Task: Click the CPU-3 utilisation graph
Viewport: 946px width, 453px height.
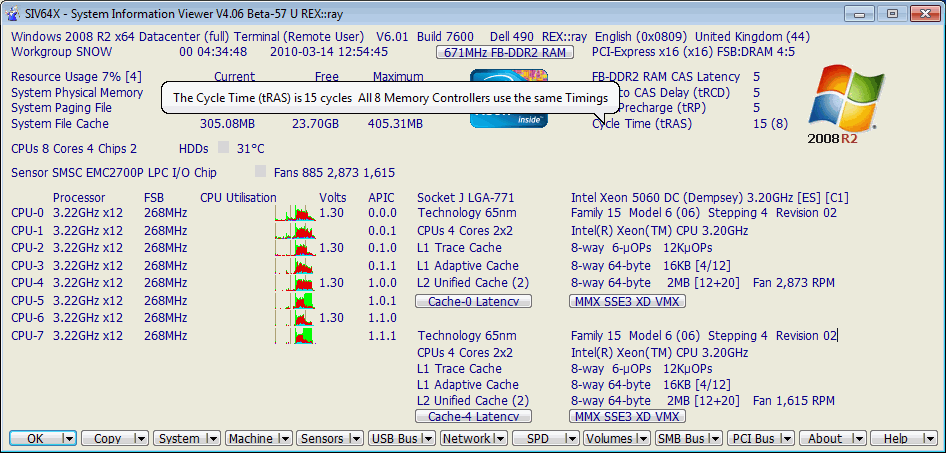Action: click(x=295, y=265)
